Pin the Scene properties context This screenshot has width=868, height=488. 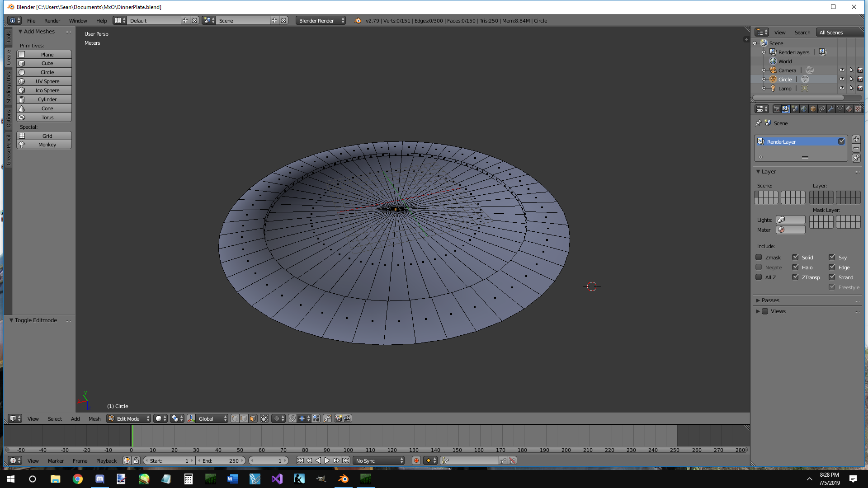pos(759,123)
